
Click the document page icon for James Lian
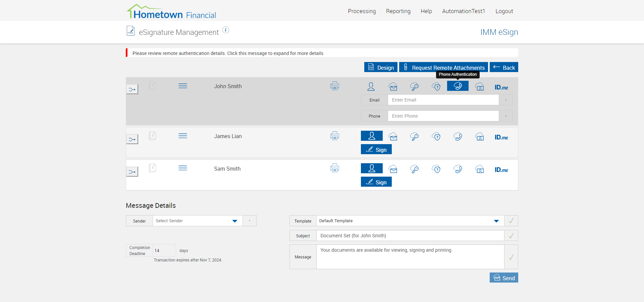click(153, 136)
